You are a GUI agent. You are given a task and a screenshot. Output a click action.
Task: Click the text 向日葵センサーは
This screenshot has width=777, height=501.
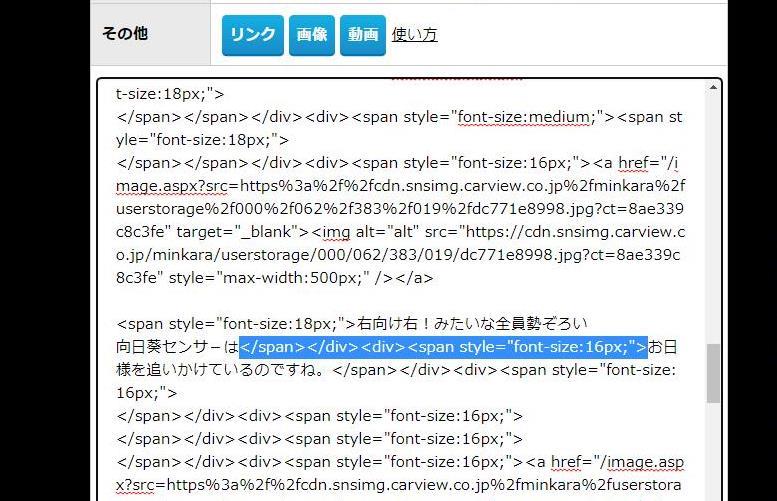point(177,347)
